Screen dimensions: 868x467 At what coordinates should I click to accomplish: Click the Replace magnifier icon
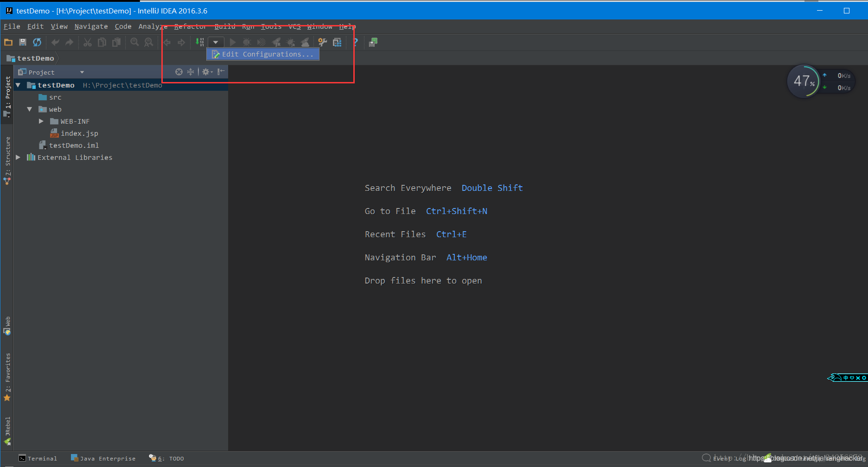pyautogui.click(x=149, y=42)
